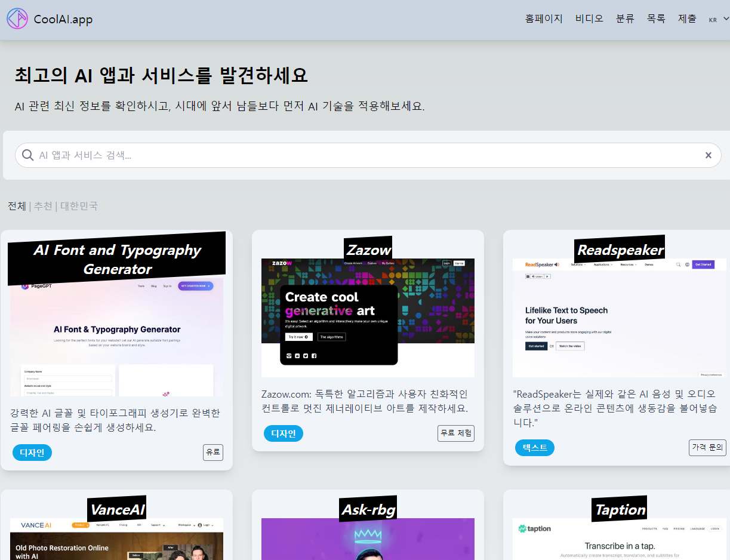Open the 제출 menu item
The height and width of the screenshot is (560, 730).
687,19
